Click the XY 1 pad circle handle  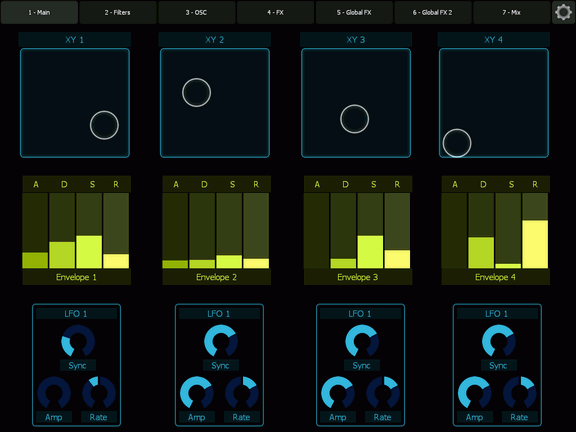point(104,125)
